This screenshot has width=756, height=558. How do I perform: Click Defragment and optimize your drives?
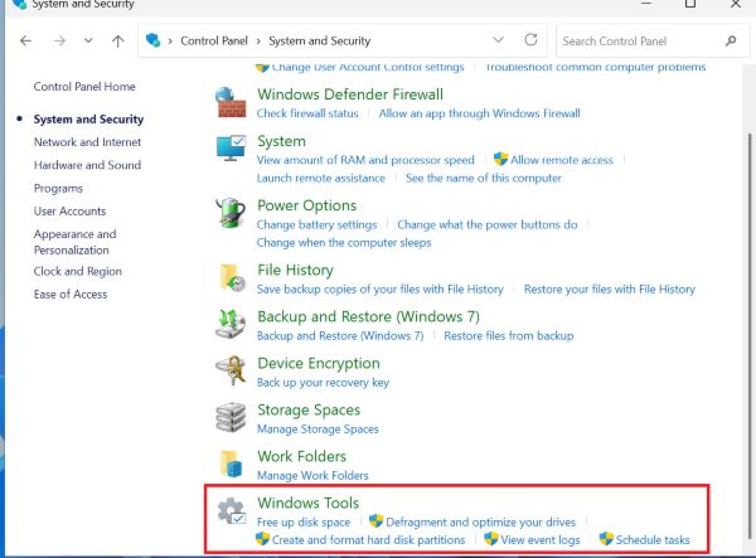pos(481,522)
